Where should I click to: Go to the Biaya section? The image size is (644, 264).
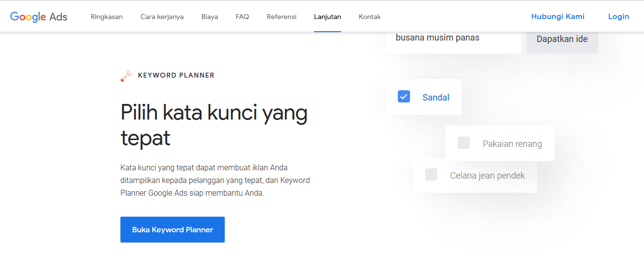(210, 17)
